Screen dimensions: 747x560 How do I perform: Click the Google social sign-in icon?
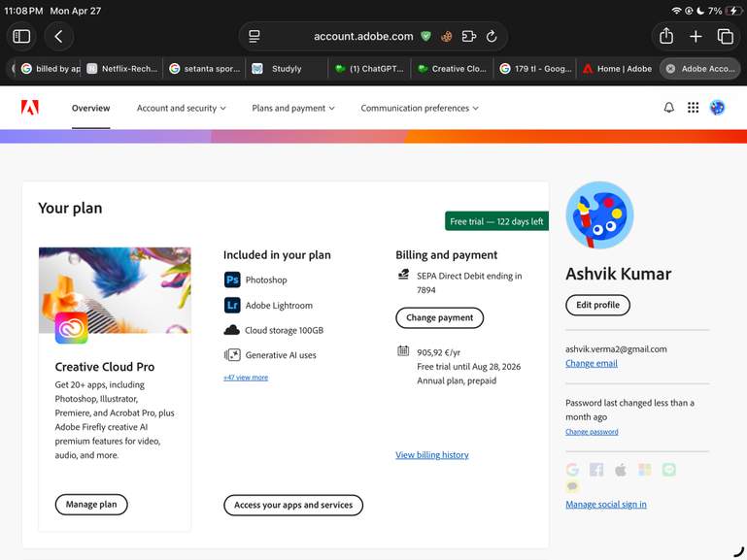[573, 470]
